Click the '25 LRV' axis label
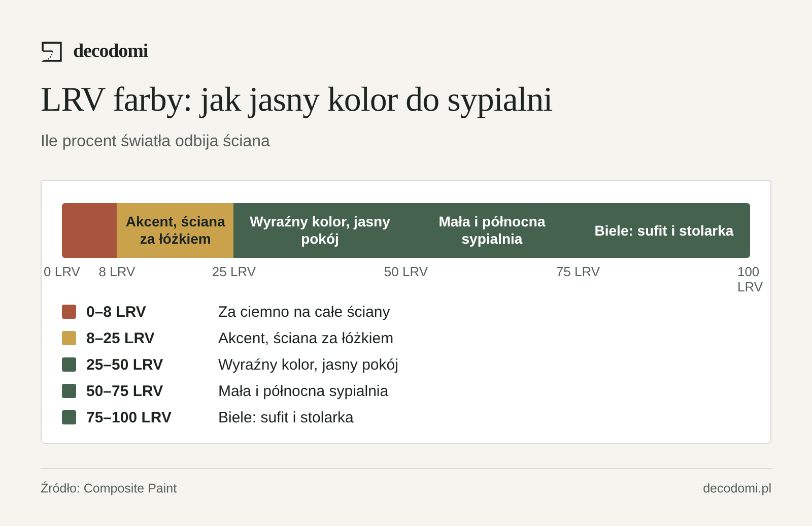This screenshot has width=812, height=527. point(234,272)
